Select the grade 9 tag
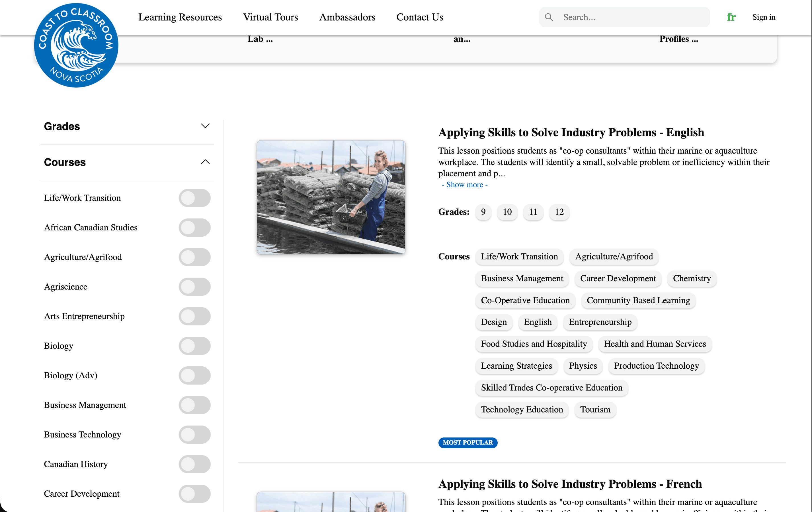The width and height of the screenshot is (812, 512). coord(483,212)
